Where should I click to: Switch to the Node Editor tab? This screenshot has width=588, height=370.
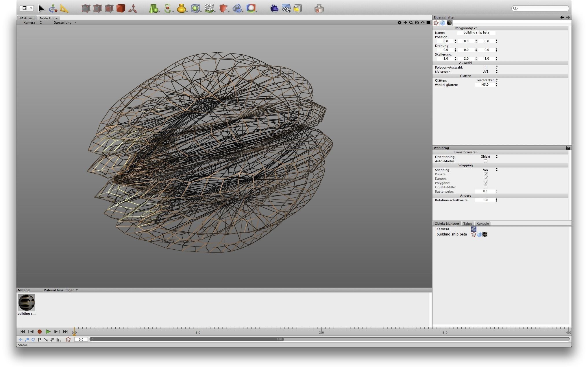tap(49, 18)
